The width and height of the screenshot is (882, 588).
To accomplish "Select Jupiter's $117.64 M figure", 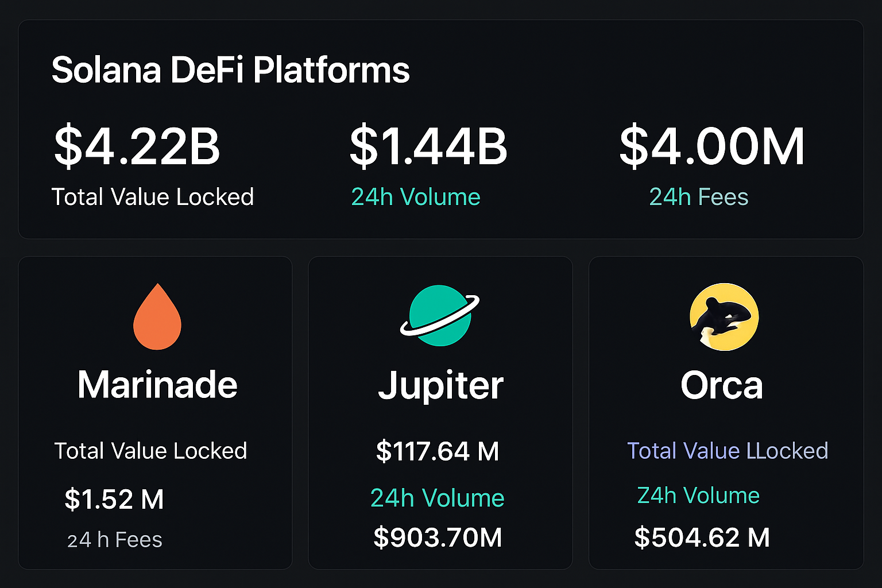I will pos(438,451).
